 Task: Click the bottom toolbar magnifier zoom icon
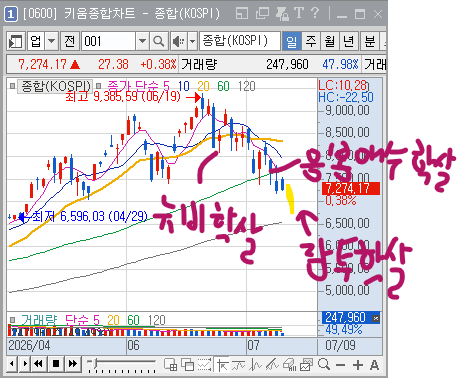pyautogui.click(x=324, y=364)
